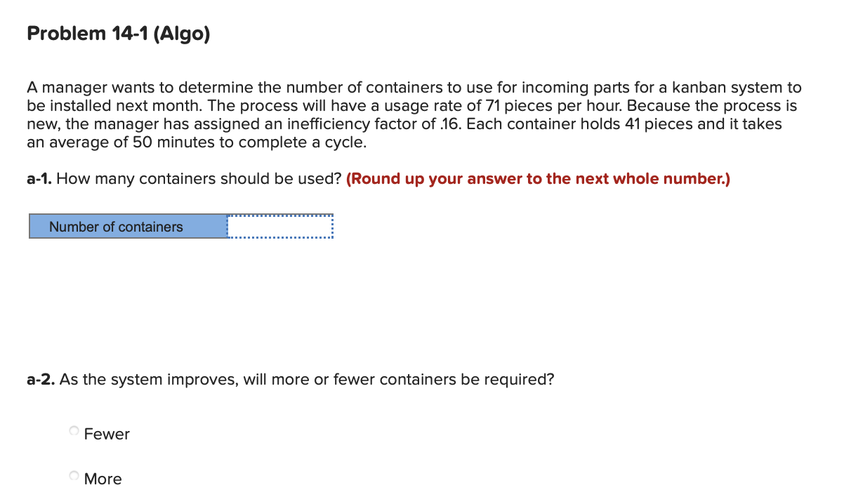The height and width of the screenshot is (504, 844).
Task: Click the blue Number of containers label
Action: coord(115,226)
